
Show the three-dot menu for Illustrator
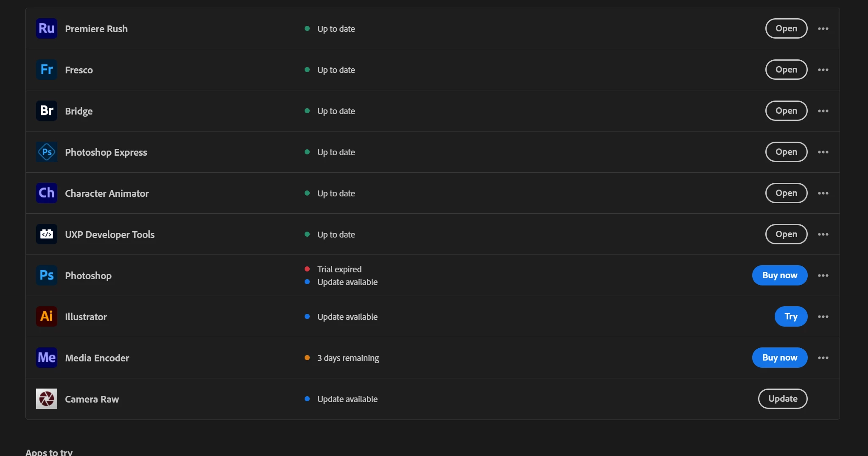823,316
